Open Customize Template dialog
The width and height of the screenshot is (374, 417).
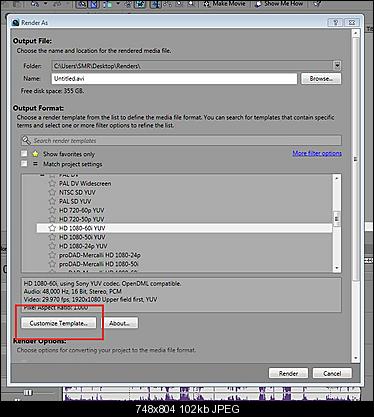click(x=59, y=323)
